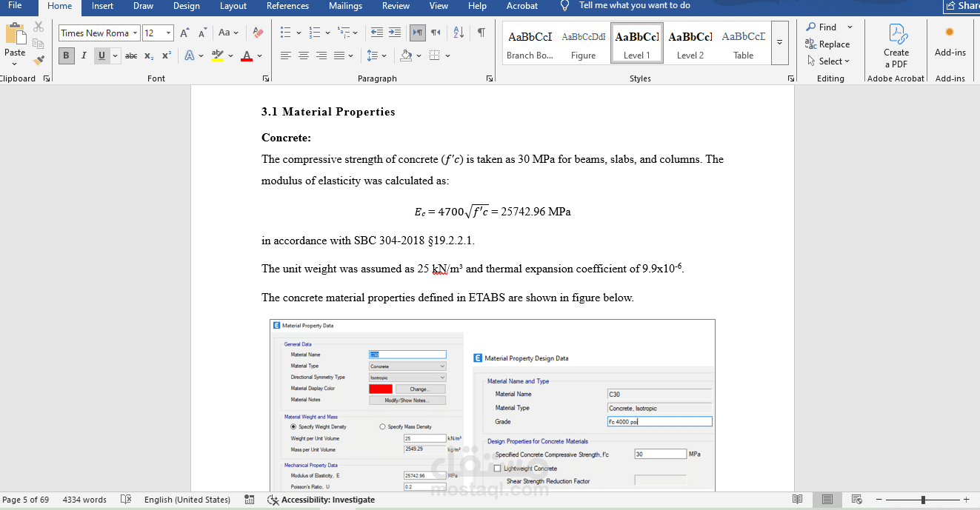The height and width of the screenshot is (510, 980).
Task: Switch to the Design tab
Action: pos(187,6)
